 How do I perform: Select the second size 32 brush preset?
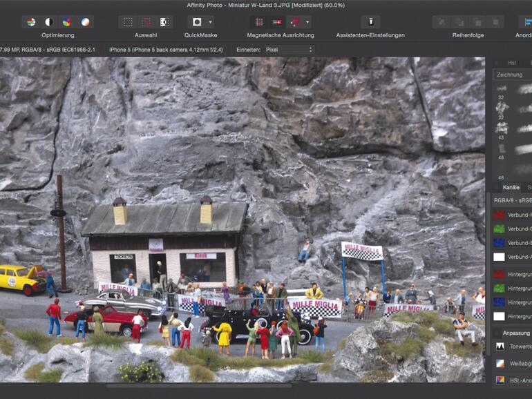coord(513,110)
